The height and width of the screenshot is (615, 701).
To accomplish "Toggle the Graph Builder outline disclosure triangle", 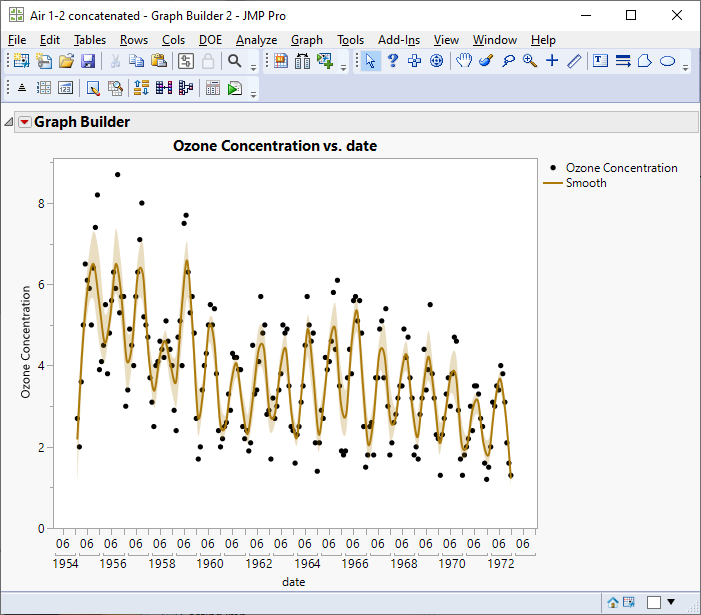I will 9,123.
